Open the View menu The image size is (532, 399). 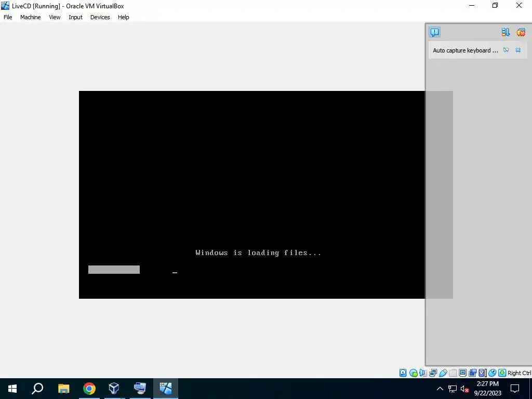coord(54,17)
